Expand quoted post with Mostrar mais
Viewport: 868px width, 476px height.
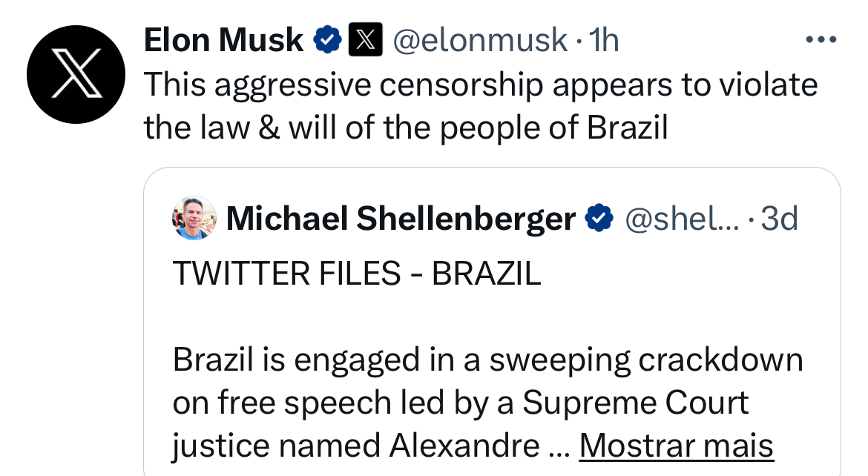(676, 446)
